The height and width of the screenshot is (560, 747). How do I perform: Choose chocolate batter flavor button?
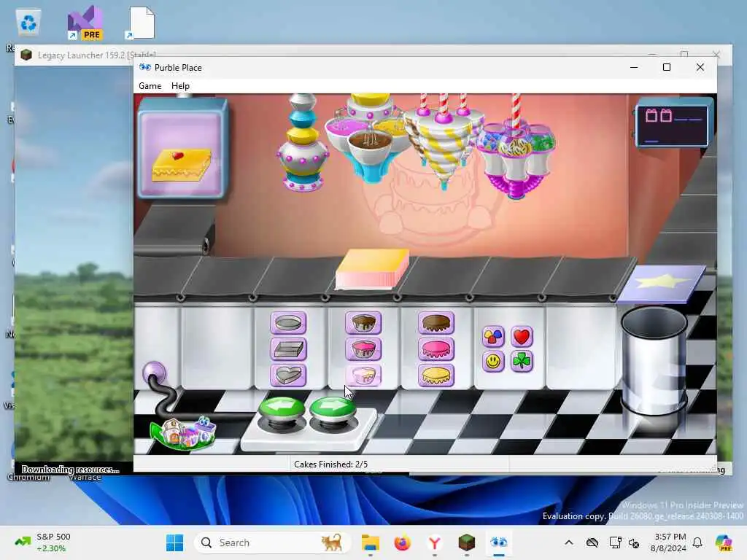(363, 323)
